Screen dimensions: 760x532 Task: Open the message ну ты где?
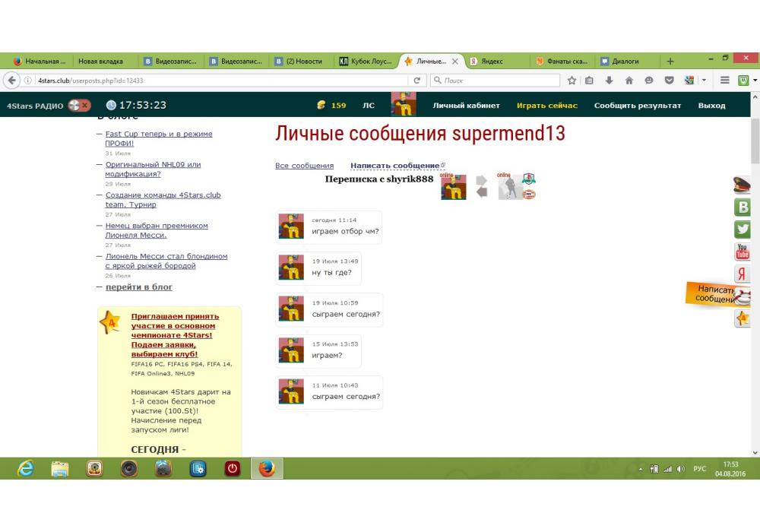point(318,268)
